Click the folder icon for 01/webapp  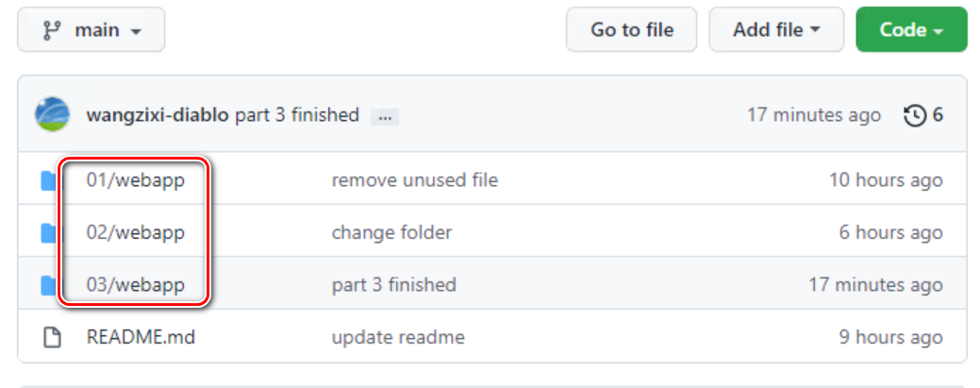click(49, 180)
